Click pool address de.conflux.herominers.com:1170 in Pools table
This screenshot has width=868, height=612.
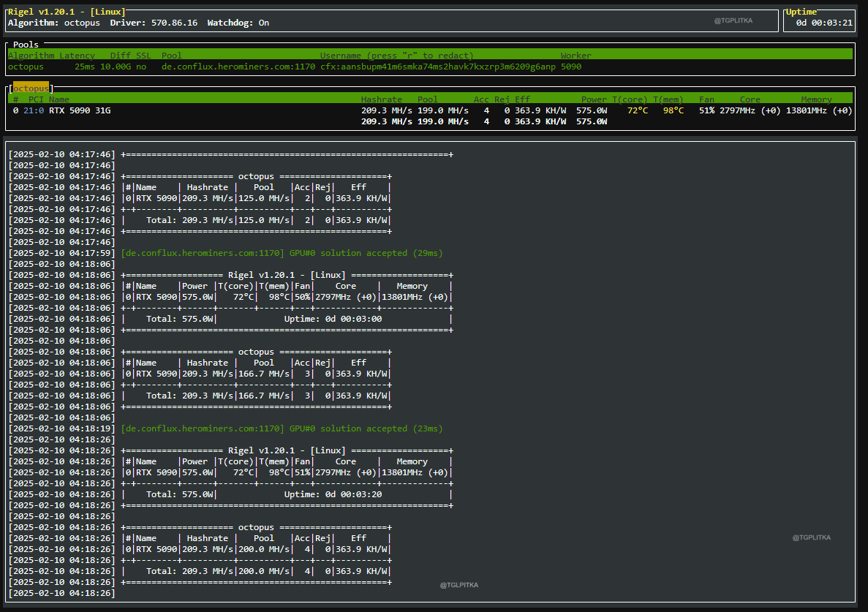coord(238,67)
